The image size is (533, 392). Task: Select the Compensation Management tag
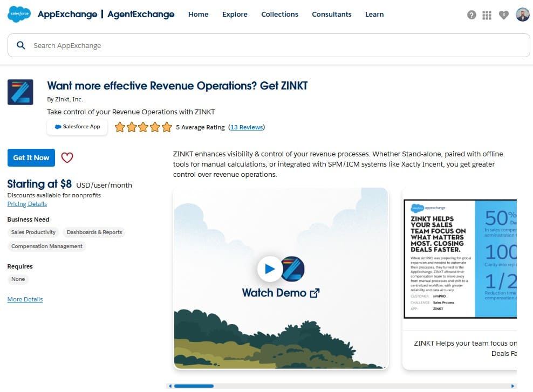[46, 246]
